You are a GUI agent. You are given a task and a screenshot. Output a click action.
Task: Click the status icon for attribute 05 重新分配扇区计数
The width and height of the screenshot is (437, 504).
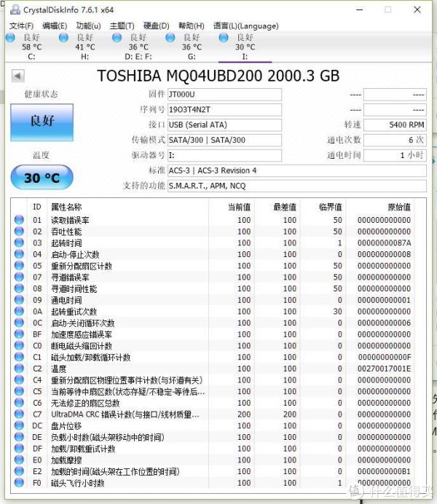tap(19, 266)
